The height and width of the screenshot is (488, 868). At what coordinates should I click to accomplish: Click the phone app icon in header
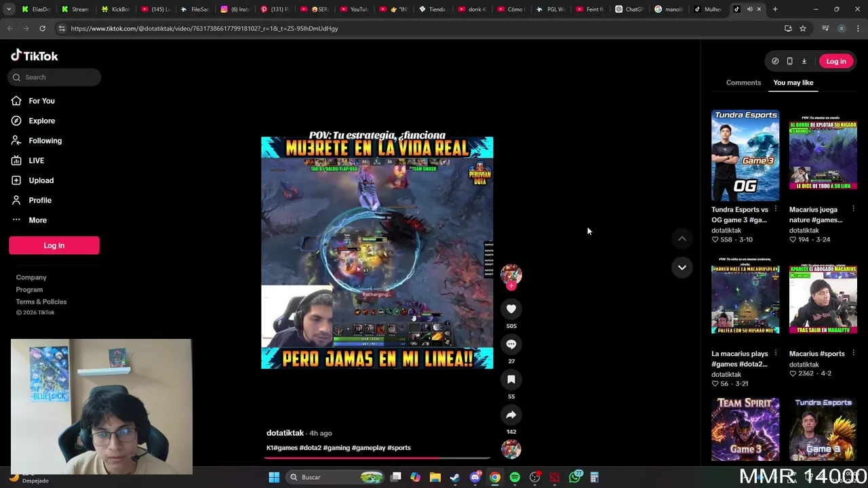[789, 61]
